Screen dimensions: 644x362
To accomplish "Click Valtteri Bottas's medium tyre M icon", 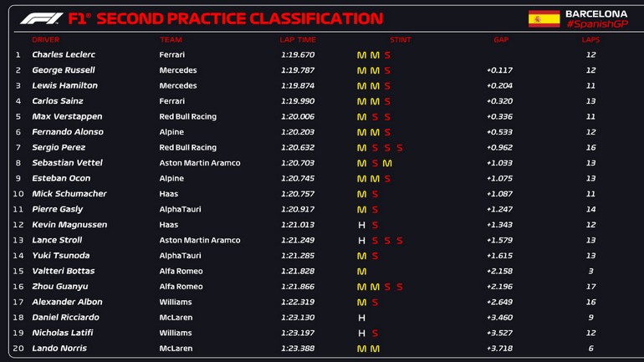I will (361, 272).
